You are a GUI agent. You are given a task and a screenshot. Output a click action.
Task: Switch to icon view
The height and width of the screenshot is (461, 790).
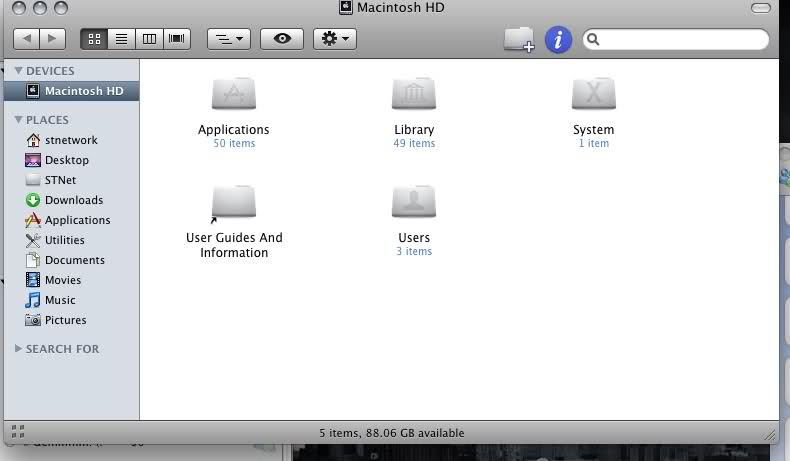pyautogui.click(x=94, y=39)
